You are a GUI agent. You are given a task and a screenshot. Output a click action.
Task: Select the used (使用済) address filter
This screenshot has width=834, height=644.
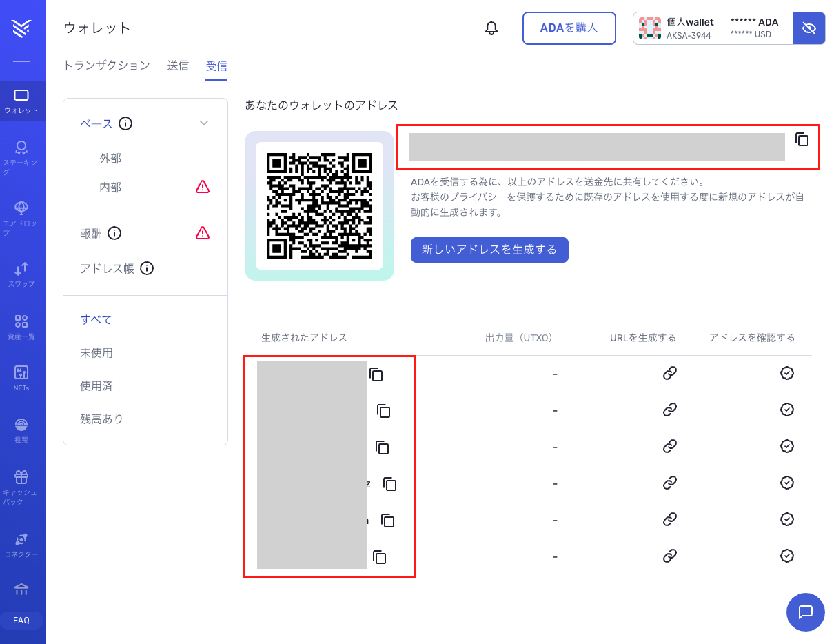pos(96,386)
